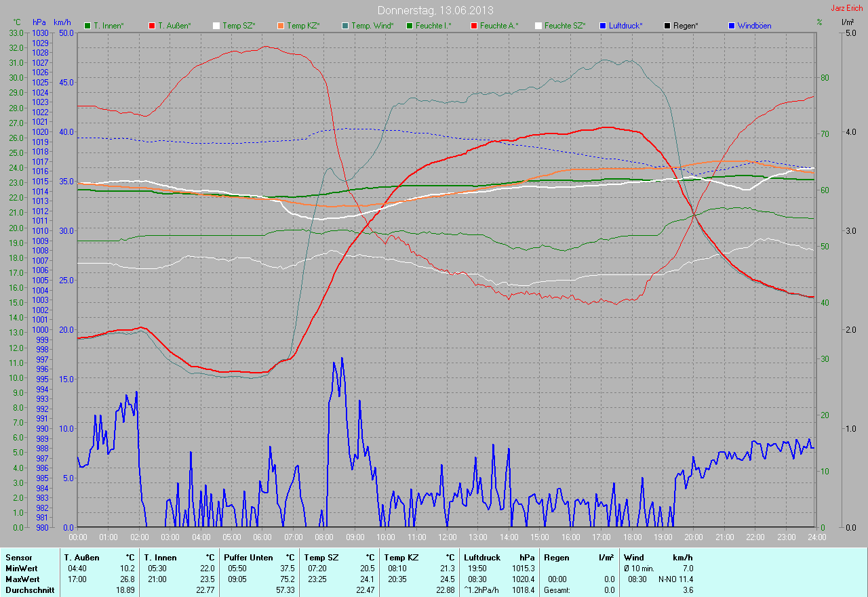Screen dimensions: 868x597
Task: Click the Regen column header in table
Action: (557, 558)
